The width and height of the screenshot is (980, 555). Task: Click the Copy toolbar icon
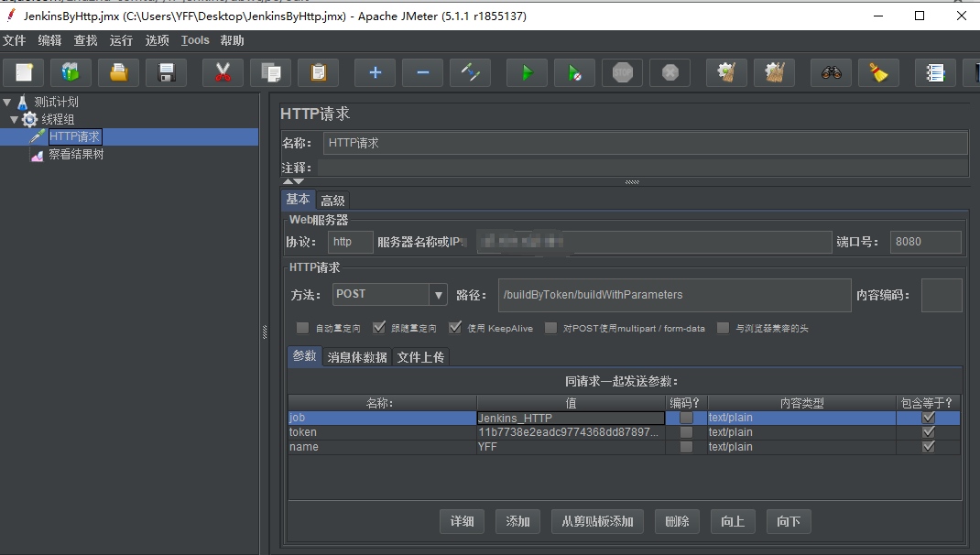coord(270,72)
